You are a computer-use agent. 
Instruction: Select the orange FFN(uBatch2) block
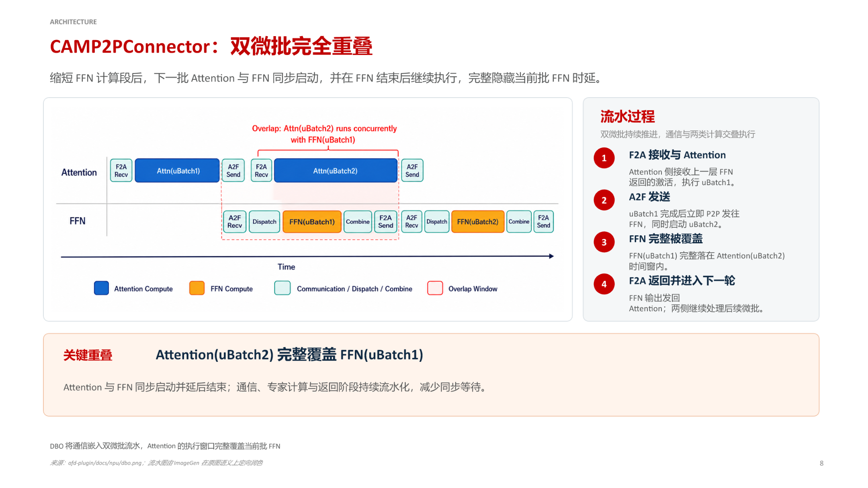[478, 222]
